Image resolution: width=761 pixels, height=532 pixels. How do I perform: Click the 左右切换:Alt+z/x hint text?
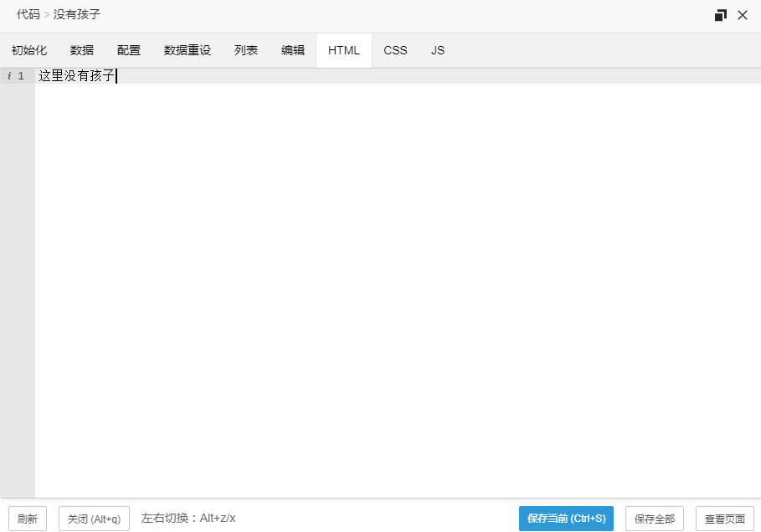click(x=188, y=518)
